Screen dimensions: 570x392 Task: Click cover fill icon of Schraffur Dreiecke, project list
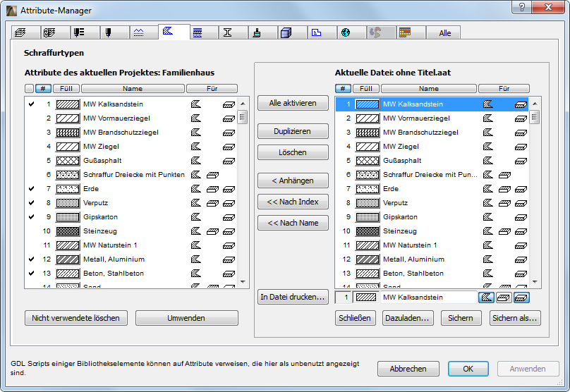(212, 175)
